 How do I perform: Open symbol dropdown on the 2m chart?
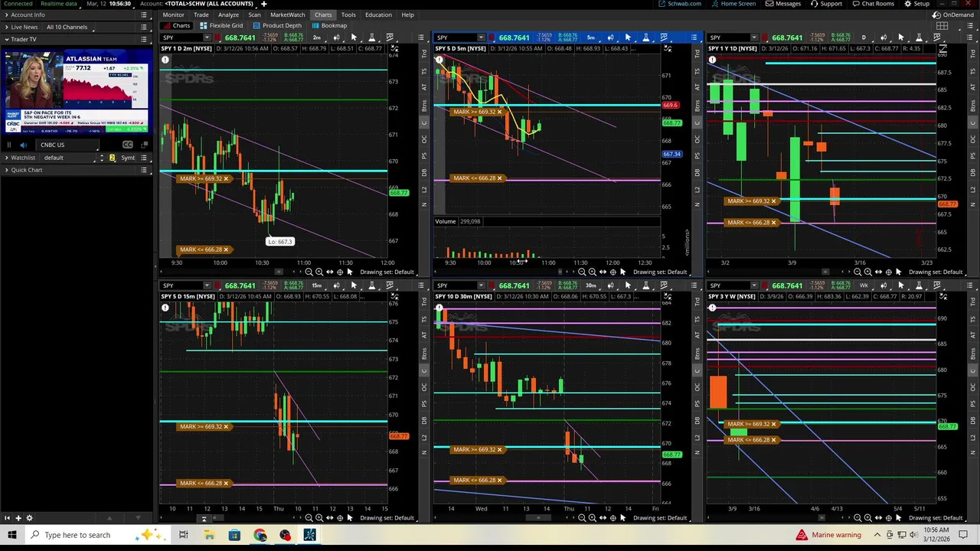(207, 37)
